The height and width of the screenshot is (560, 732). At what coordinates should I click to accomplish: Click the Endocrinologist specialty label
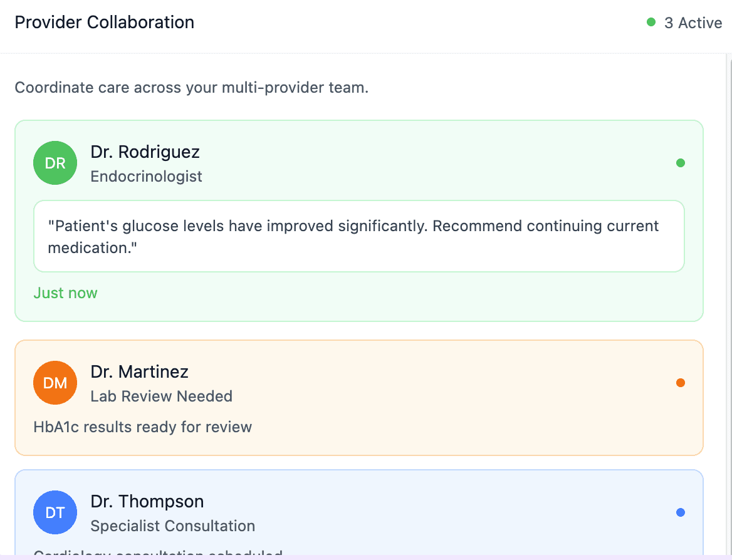tap(146, 177)
